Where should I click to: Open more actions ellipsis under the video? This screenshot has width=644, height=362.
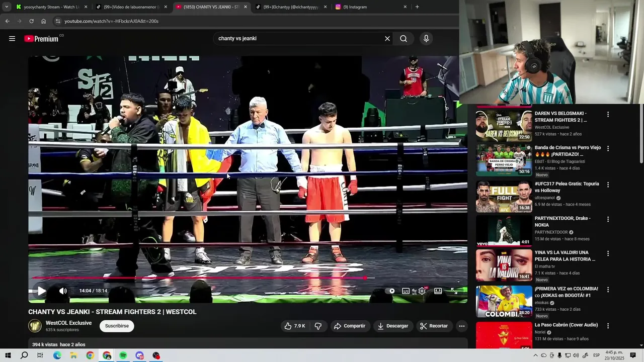pyautogui.click(x=462, y=326)
